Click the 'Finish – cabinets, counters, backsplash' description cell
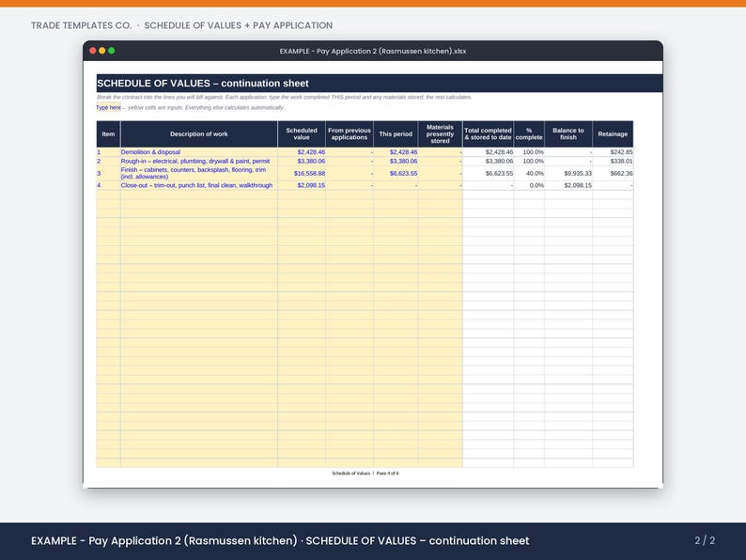Image resolution: width=746 pixels, height=560 pixels. [x=199, y=173]
